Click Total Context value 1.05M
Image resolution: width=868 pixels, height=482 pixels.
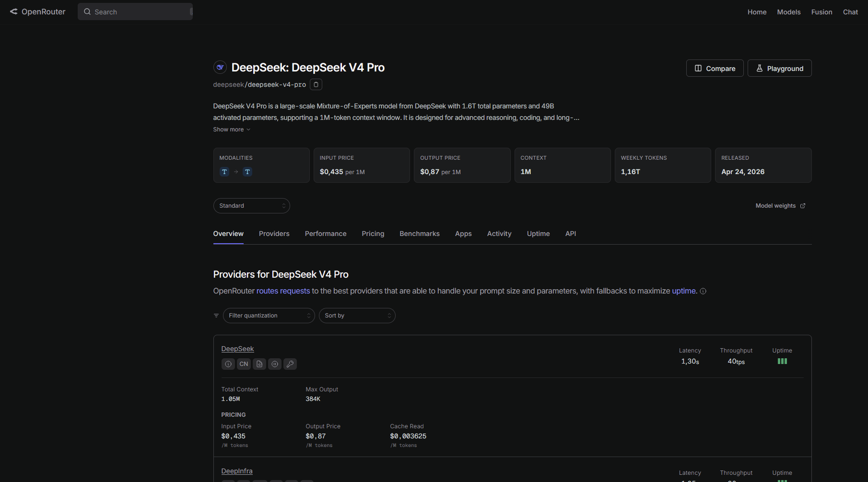(x=231, y=399)
